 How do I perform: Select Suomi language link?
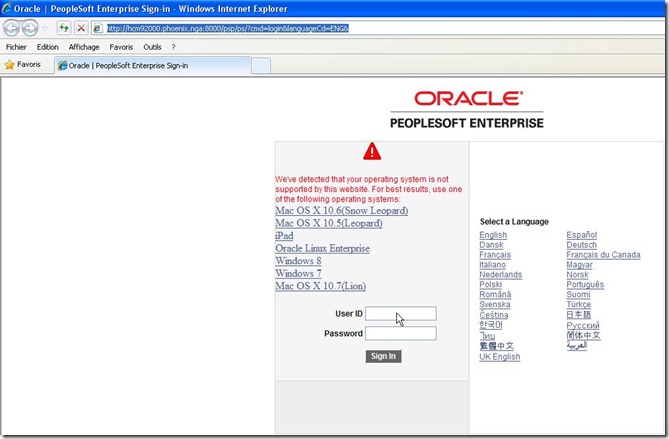pos(578,294)
